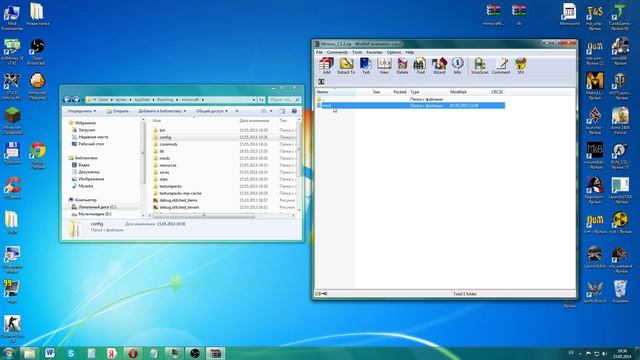
Task: Click the up-one-level icon below WinRAR toolbar
Action: coord(321,82)
